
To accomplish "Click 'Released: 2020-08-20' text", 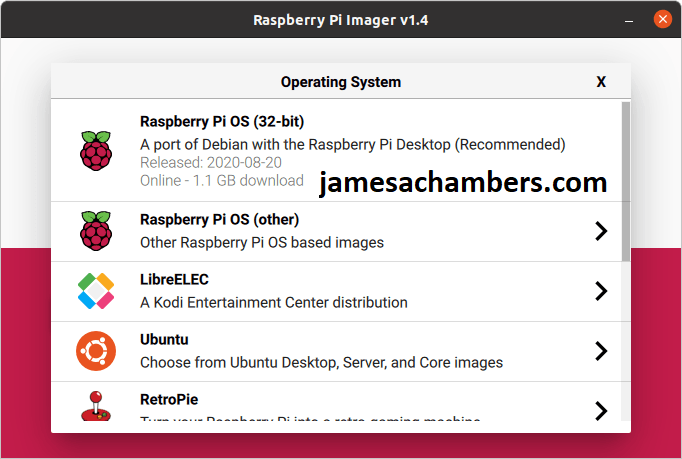I will coord(211,162).
